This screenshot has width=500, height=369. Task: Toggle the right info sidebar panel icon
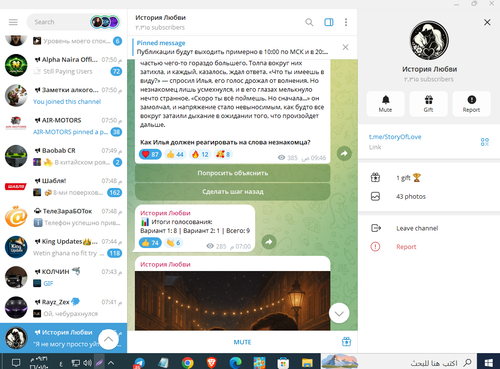click(329, 22)
